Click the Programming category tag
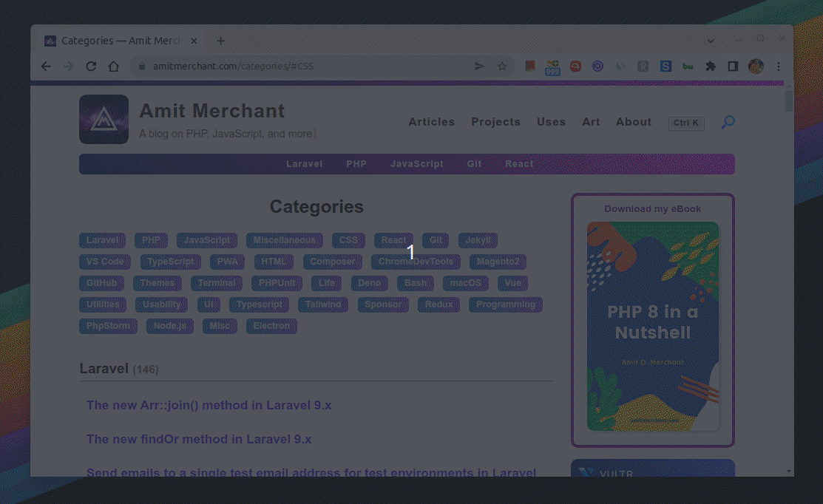This screenshot has height=504, width=823. click(x=506, y=304)
